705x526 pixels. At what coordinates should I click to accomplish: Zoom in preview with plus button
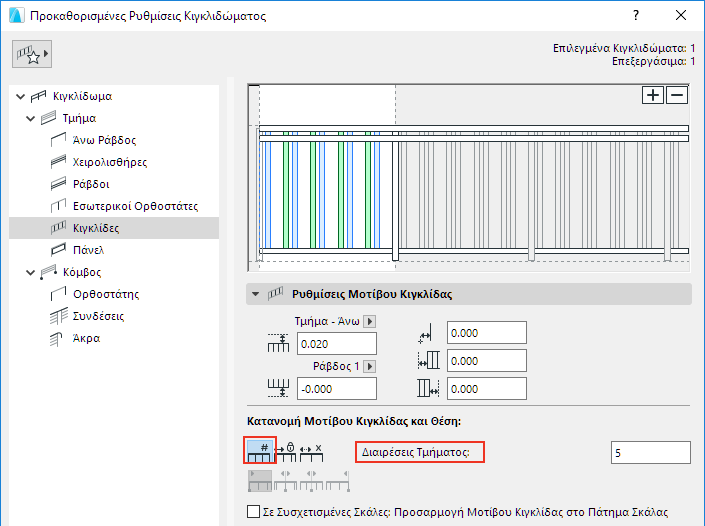click(653, 95)
